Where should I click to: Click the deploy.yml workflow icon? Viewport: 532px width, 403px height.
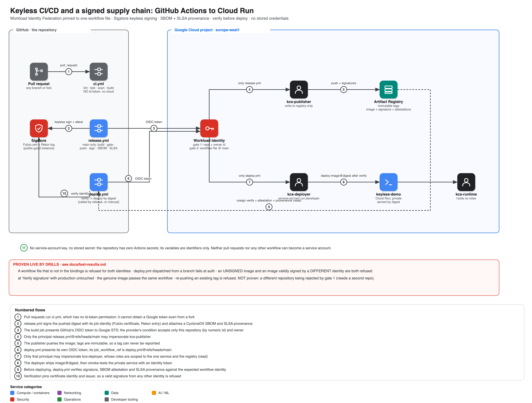pyautogui.click(x=99, y=182)
